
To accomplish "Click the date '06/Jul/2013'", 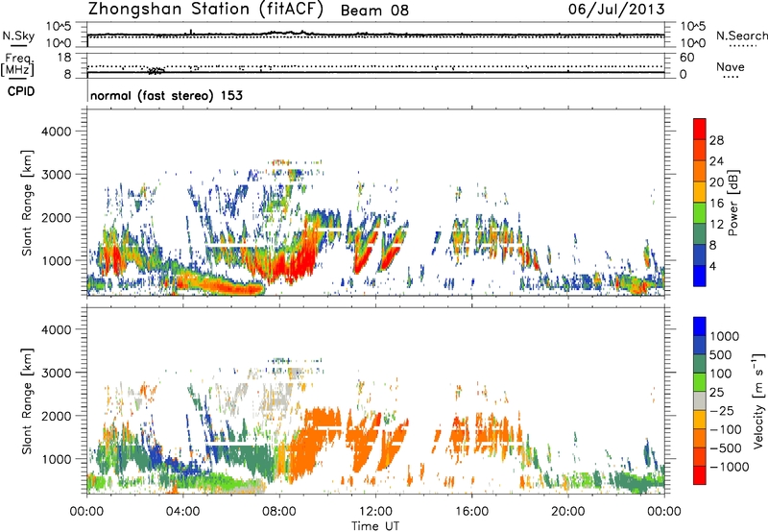I will [x=616, y=10].
